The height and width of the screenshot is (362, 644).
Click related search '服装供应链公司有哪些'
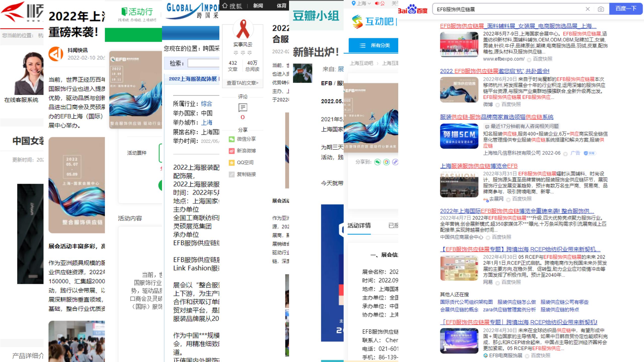point(565,302)
